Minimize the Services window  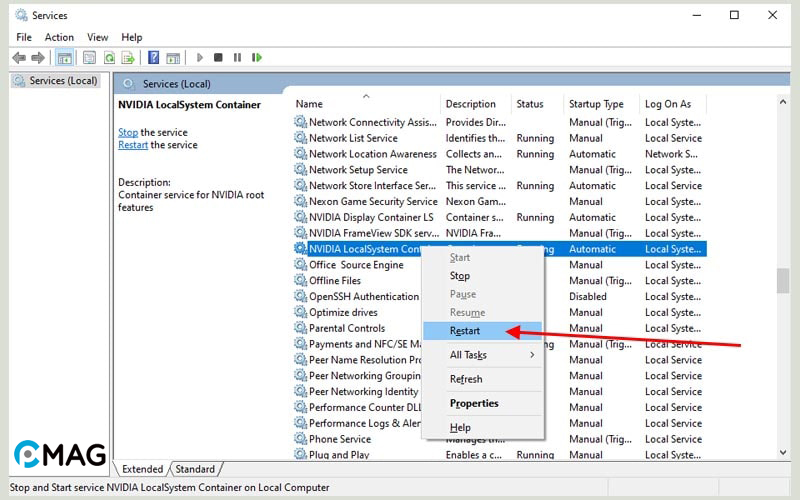(696, 15)
